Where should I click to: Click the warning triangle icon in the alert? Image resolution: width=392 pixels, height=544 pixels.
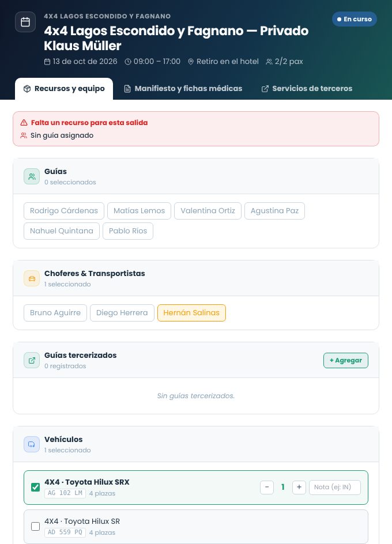point(24,123)
